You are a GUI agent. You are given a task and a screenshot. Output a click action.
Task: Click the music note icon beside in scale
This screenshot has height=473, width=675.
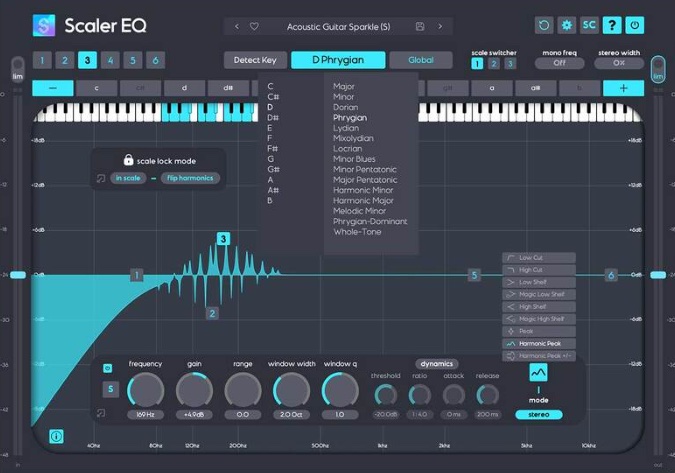[101, 178]
